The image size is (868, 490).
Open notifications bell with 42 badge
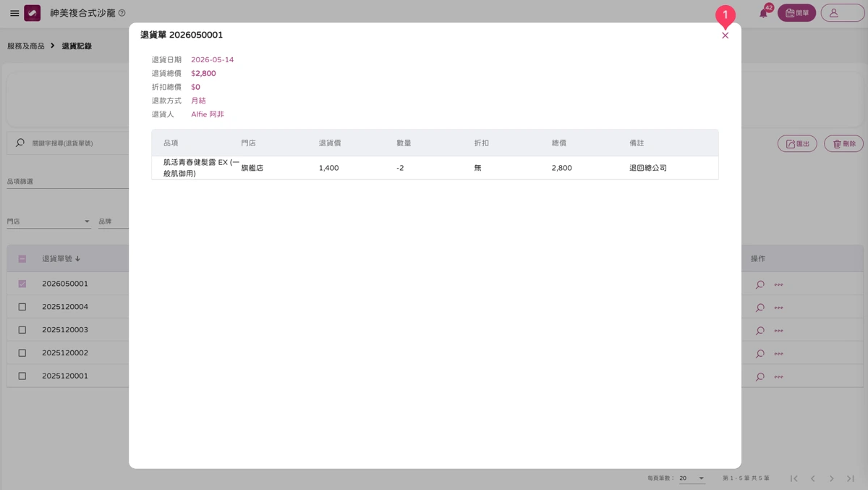click(x=763, y=13)
